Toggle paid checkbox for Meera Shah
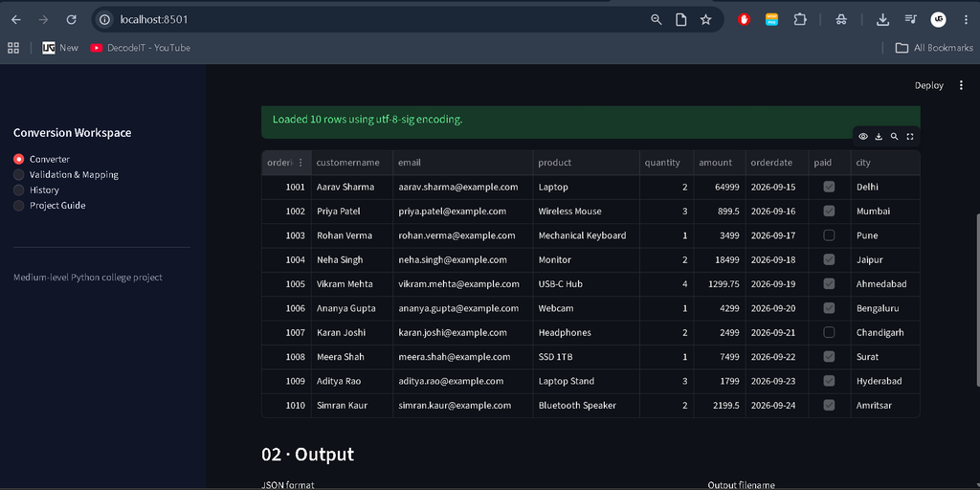980x490 pixels. pos(829,357)
